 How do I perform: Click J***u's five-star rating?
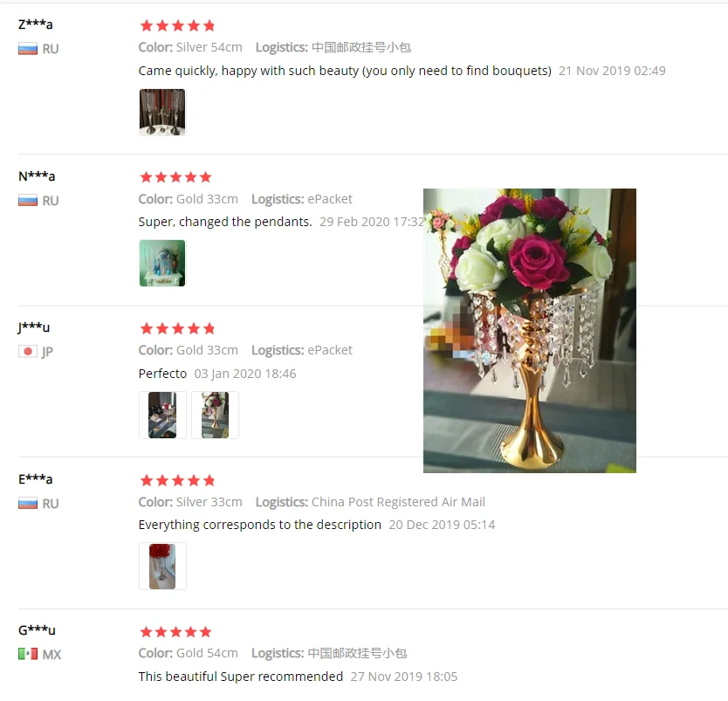(177, 329)
